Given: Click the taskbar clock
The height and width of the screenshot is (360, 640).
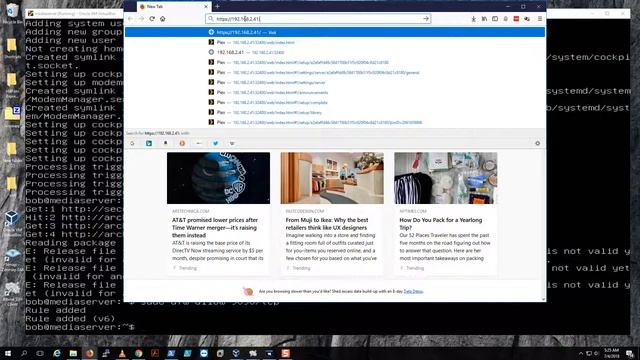Looking at the screenshot, I should (611, 353).
